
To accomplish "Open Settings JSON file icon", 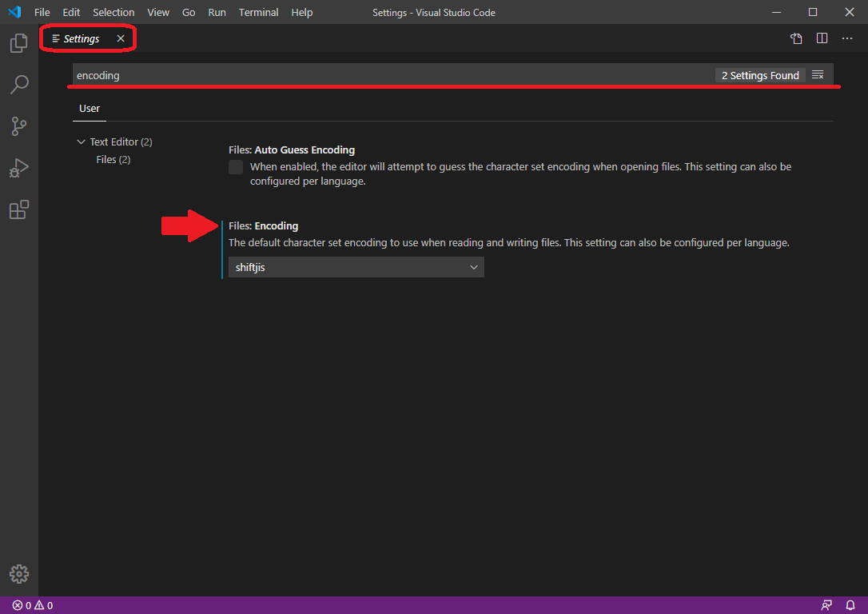I will pos(796,38).
